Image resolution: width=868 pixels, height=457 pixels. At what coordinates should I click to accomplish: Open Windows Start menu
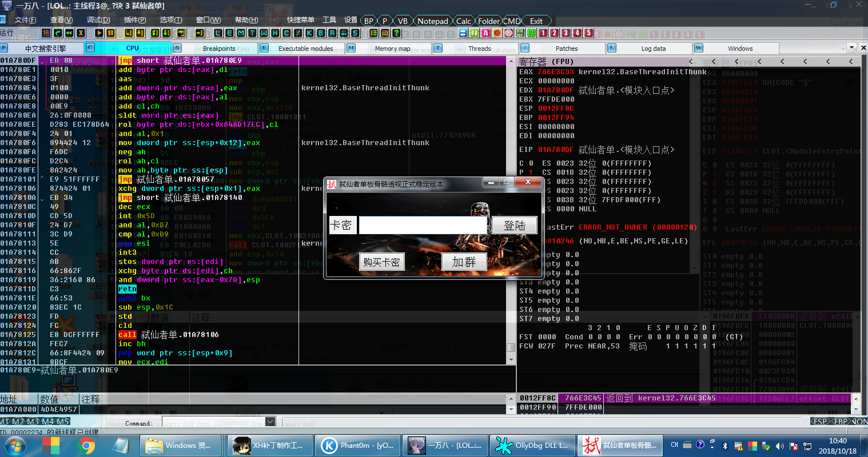pyautogui.click(x=15, y=446)
